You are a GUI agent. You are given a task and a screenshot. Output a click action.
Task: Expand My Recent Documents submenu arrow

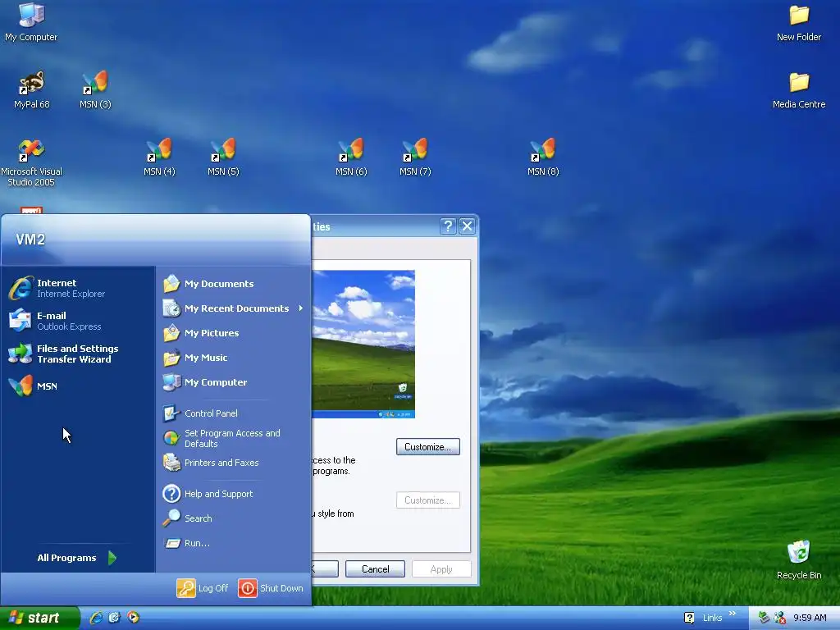click(301, 308)
